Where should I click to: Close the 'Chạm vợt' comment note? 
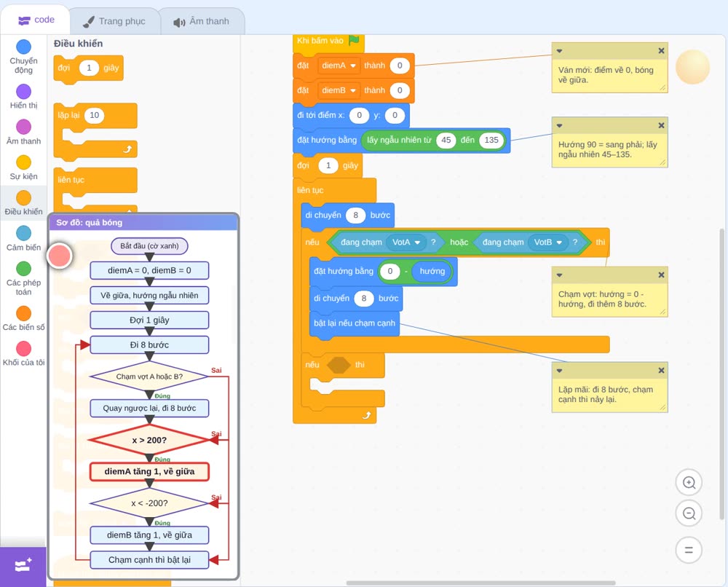pos(661,275)
